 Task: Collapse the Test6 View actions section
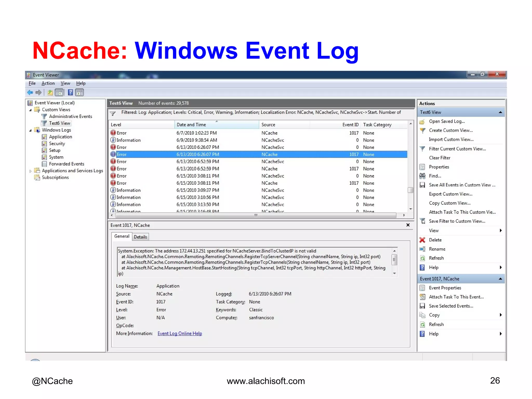pos(500,112)
